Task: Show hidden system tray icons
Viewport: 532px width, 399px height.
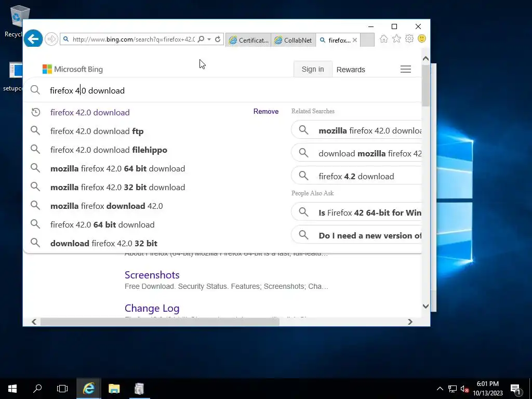Action: pos(440,389)
